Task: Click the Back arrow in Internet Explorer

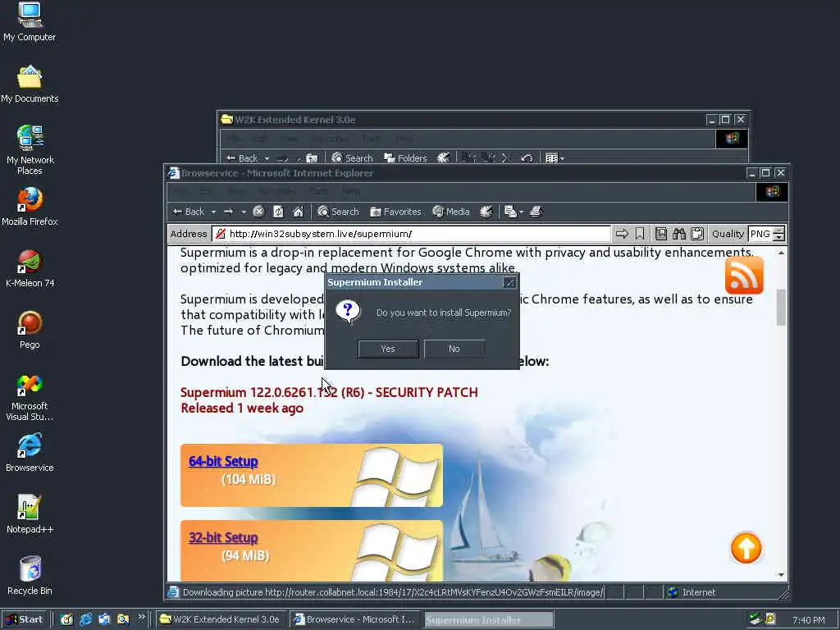Action: tap(188, 212)
